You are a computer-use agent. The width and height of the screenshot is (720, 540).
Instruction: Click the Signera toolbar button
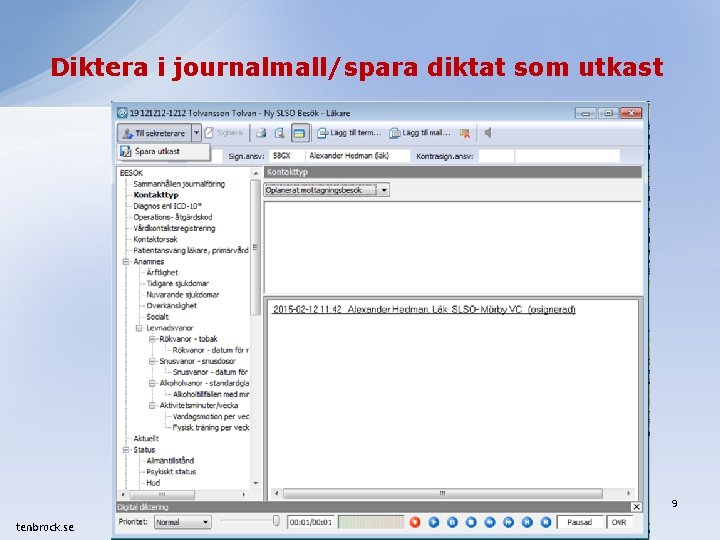pyautogui.click(x=224, y=133)
